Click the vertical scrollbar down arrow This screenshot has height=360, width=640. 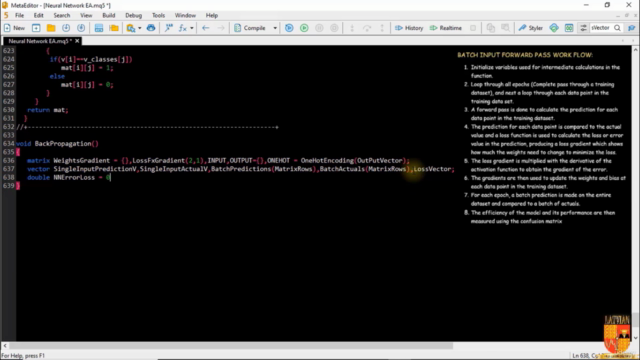pyautogui.click(x=635, y=338)
